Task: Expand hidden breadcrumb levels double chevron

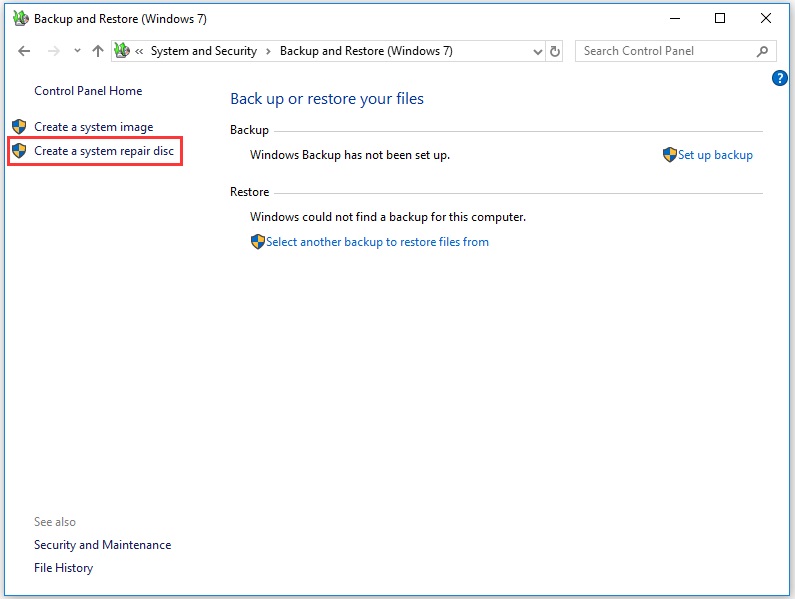Action: pos(139,51)
